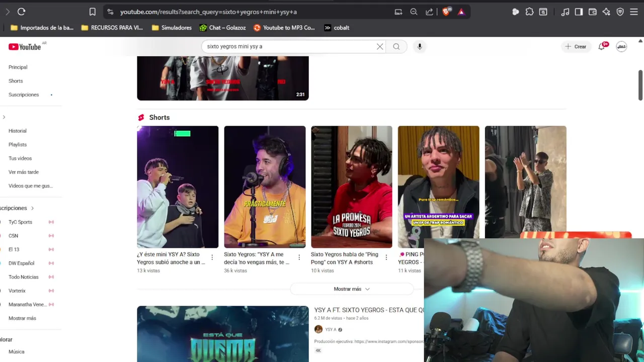
Task: Open options for 'Ping Pong' con YSY A short
Action: point(386,257)
